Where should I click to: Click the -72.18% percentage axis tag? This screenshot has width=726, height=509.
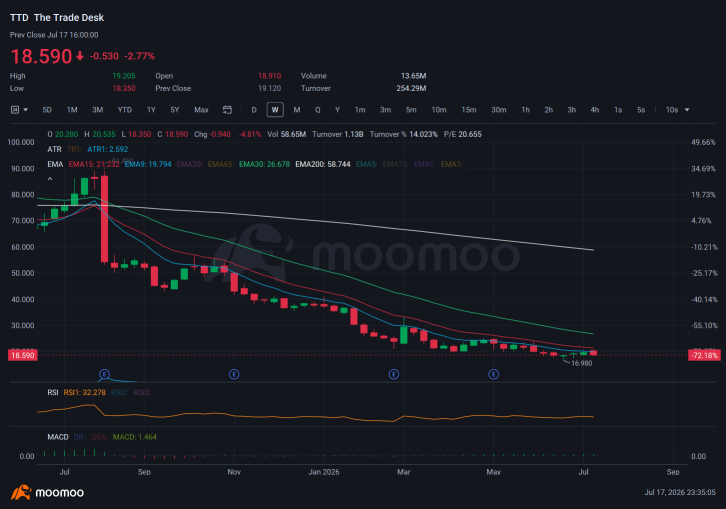[x=704, y=355]
